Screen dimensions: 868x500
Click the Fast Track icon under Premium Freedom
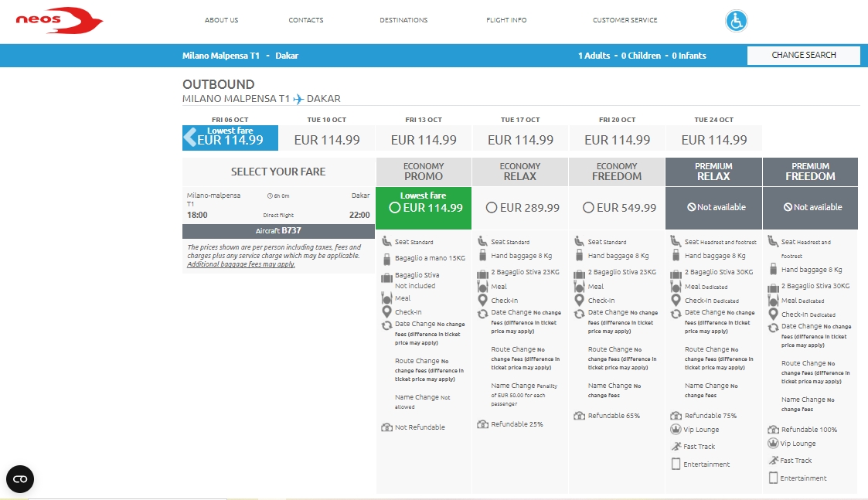[774, 460]
